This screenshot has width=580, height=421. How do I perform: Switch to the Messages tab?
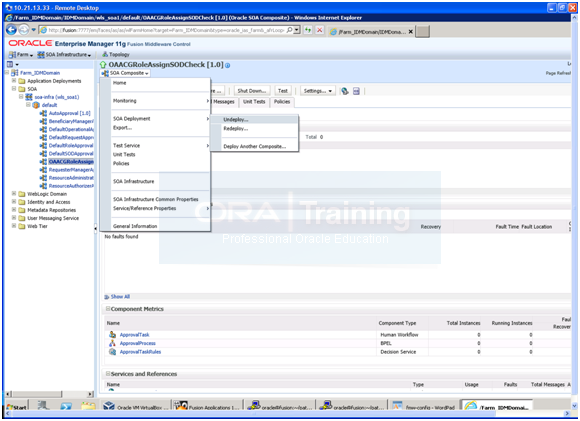[x=224, y=102]
